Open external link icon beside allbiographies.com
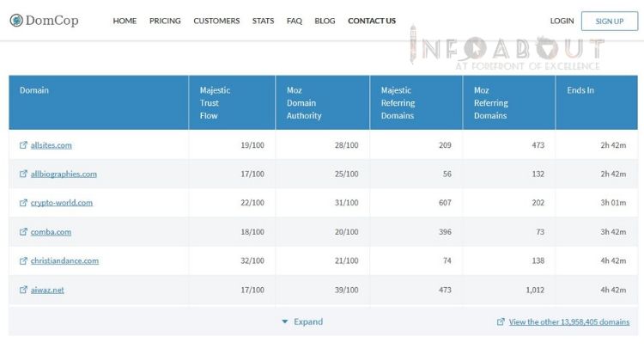Screen dimensions: 644x361 [23, 174]
